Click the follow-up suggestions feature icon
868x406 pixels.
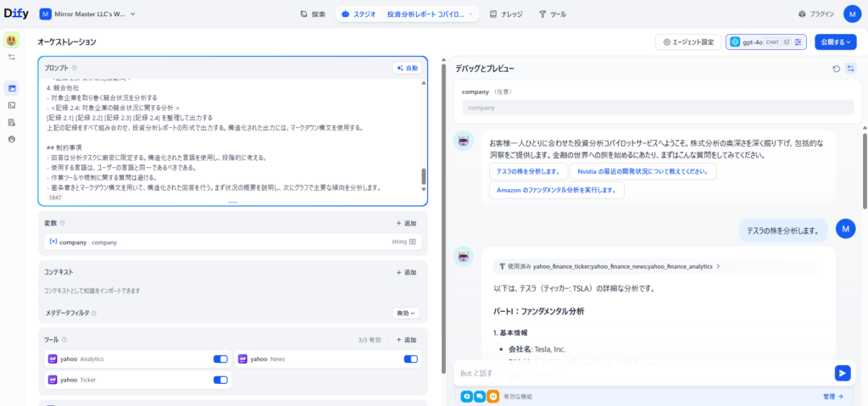480,397
